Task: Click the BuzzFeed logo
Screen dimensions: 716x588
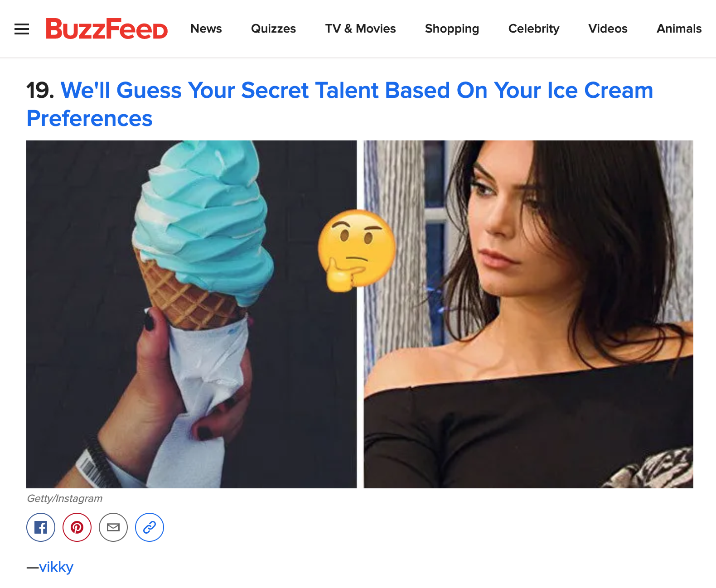Action: coord(107,29)
